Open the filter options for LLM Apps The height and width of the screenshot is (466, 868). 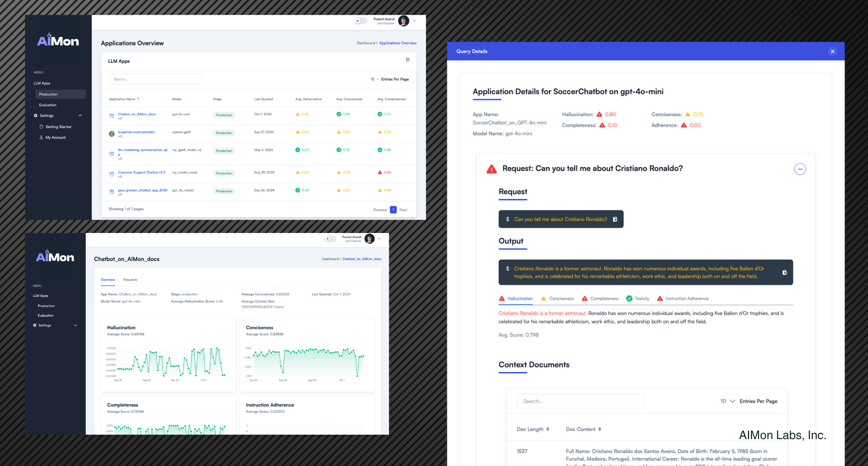coord(408,59)
